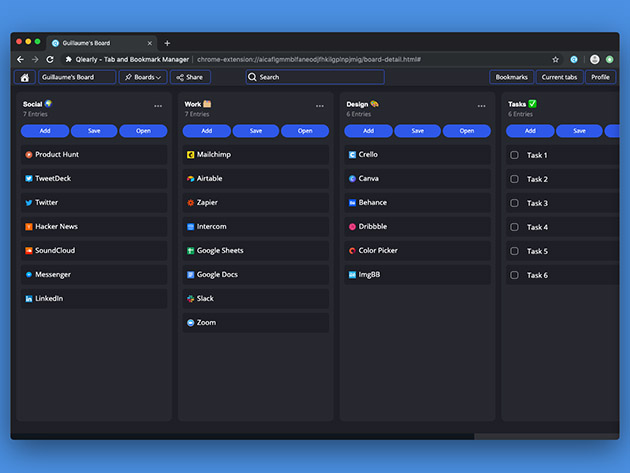The height and width of the screenshot is (473, 630).
Task: Click the Slack favicon
Action: (190, 299)
